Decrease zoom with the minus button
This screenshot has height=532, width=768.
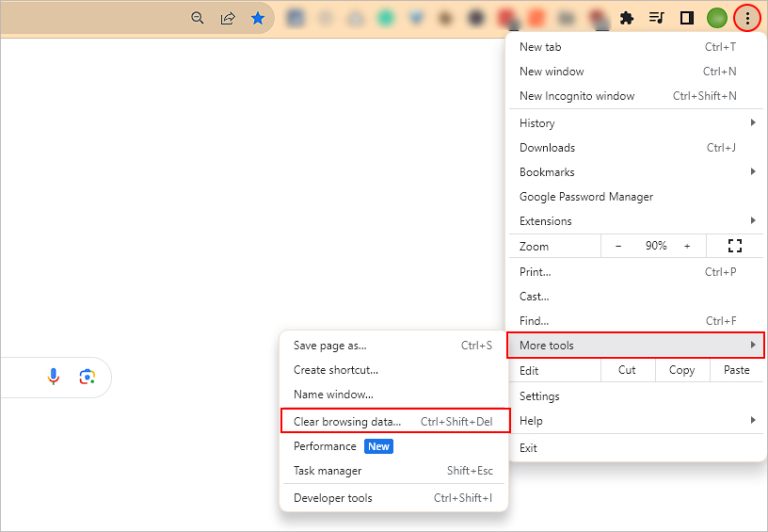coord(618,246)
